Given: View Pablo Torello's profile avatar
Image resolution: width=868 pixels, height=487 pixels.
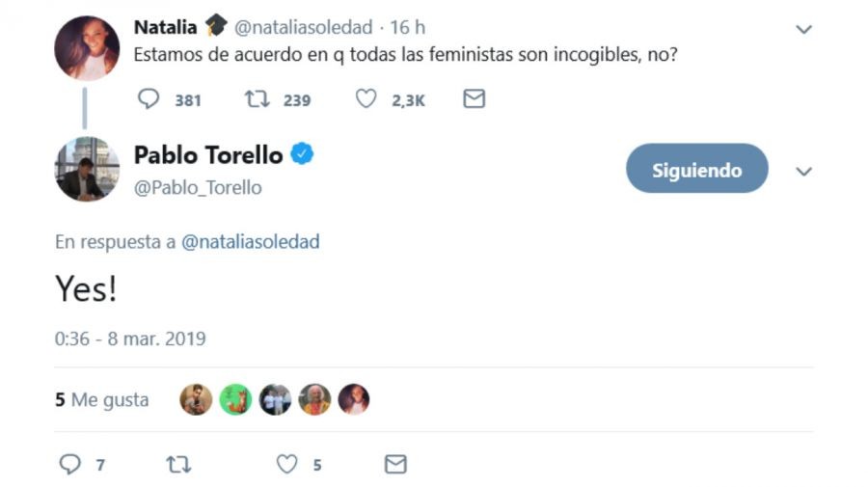Looking at the screenshot, I should [x=87, y=170].
